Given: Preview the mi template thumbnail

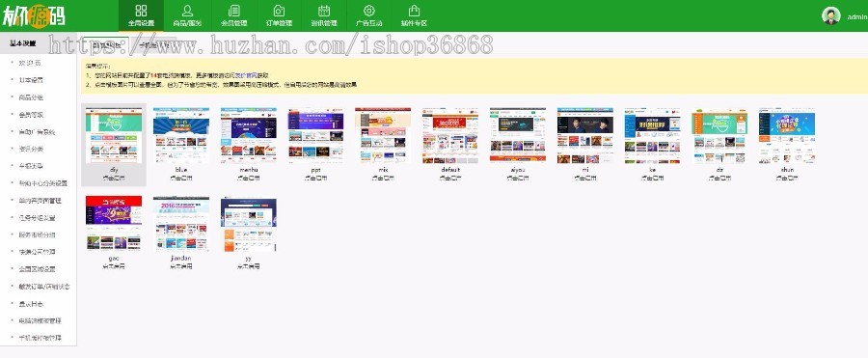Looking at the screenshot, I should click(585, 135).
